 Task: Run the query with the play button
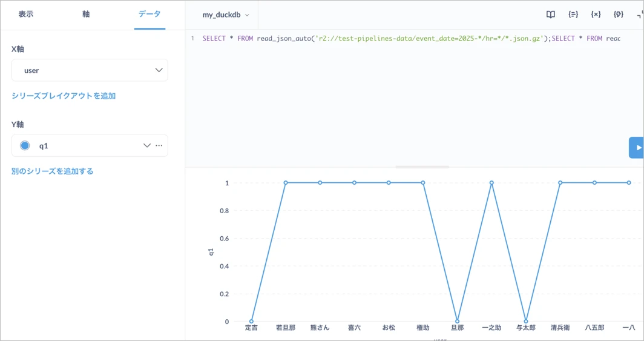coord(637,148)
